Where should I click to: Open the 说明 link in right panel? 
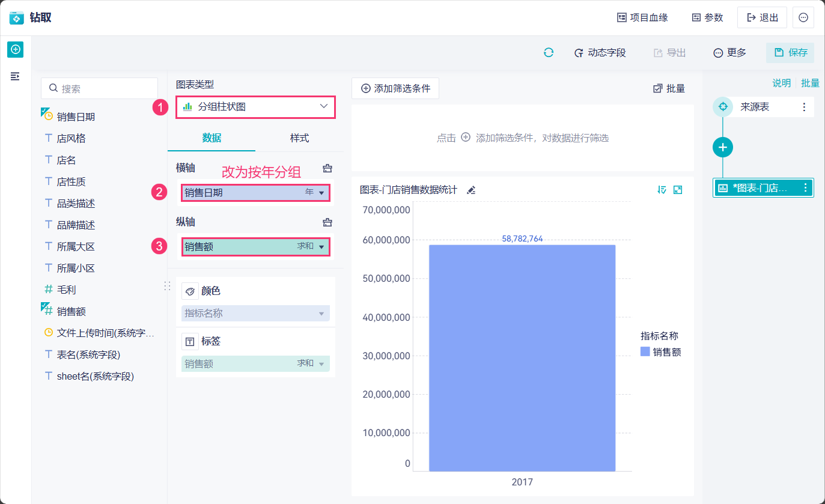(781, 83)
